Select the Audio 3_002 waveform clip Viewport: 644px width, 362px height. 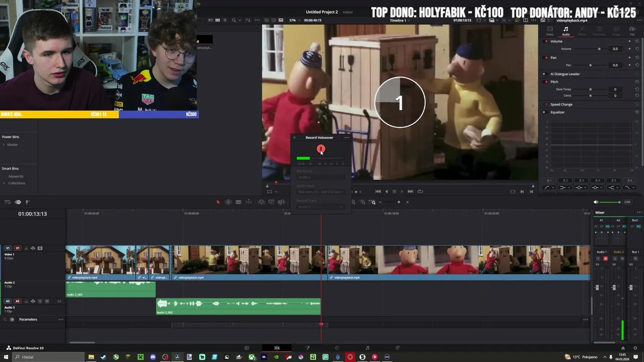pyautogui.click(x=238, y=307)
